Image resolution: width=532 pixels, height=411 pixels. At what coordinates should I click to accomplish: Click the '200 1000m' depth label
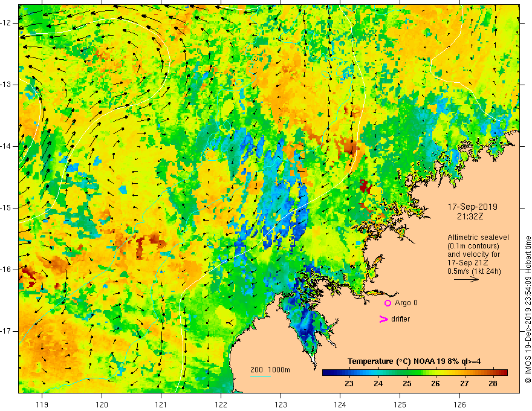(x=270, y=370)
